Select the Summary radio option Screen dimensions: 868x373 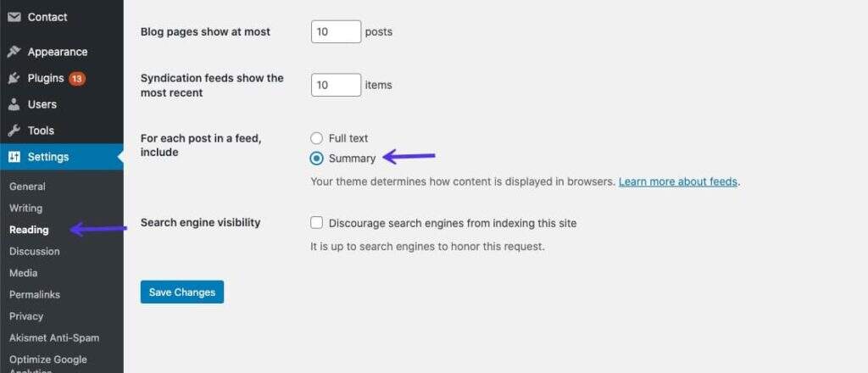click(x=317, y=159)
